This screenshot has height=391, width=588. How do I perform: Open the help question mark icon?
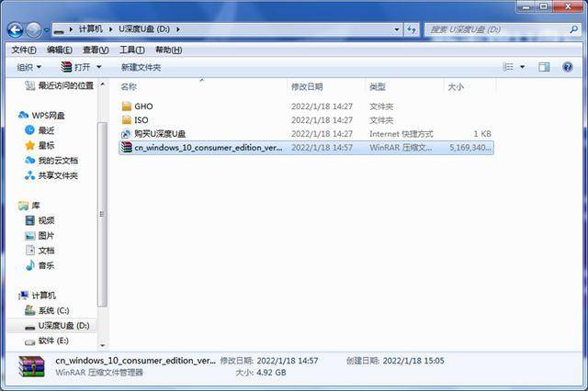coord(568,67)
